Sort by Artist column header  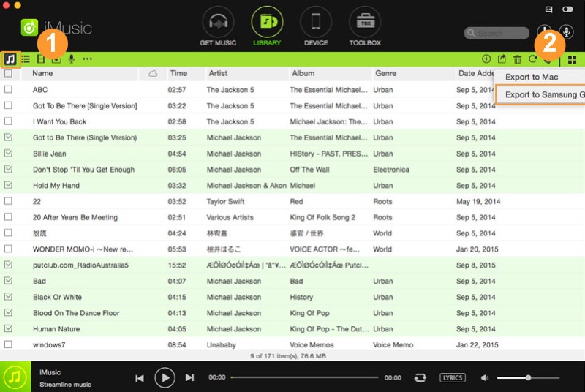pos(218,73)
